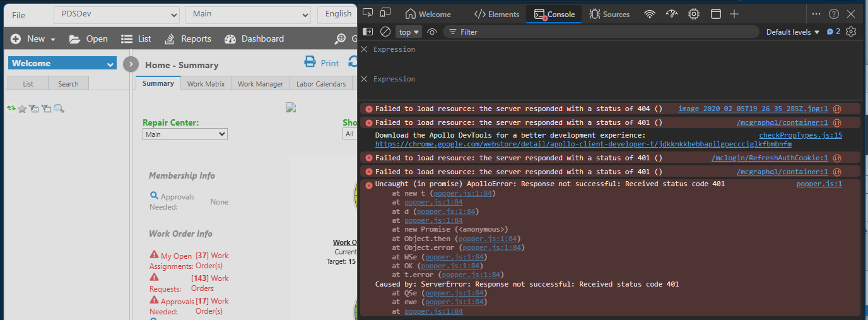Viewport: 868px width, 320px height.
Task: Open the File menu
Action: (18, 15)
